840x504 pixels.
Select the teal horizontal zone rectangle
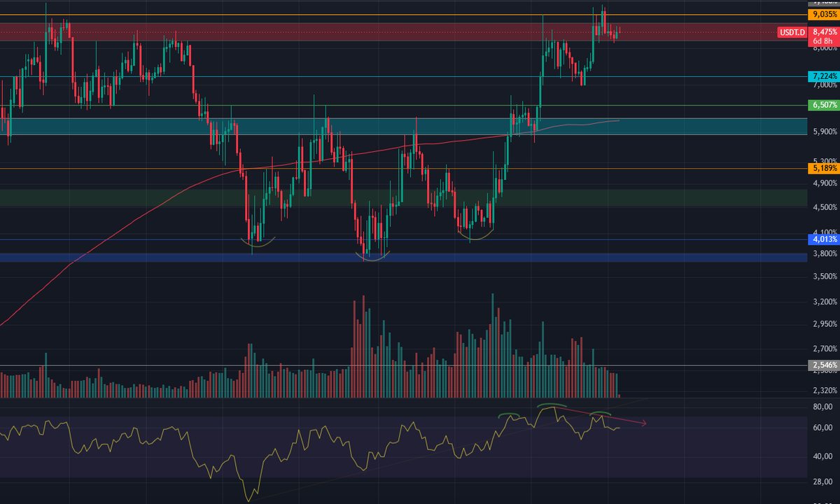[402, 126]
